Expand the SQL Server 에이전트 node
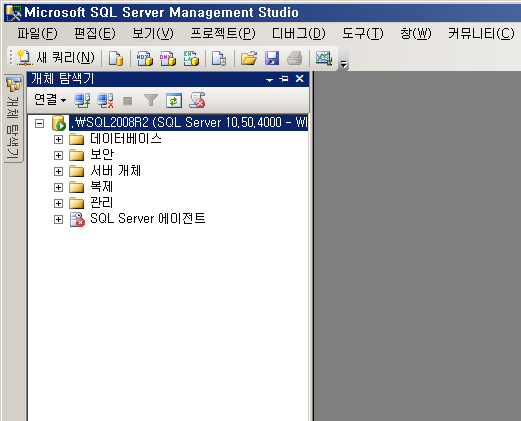Viewport: 521px width, 421px height. click(x=58, y=219)
